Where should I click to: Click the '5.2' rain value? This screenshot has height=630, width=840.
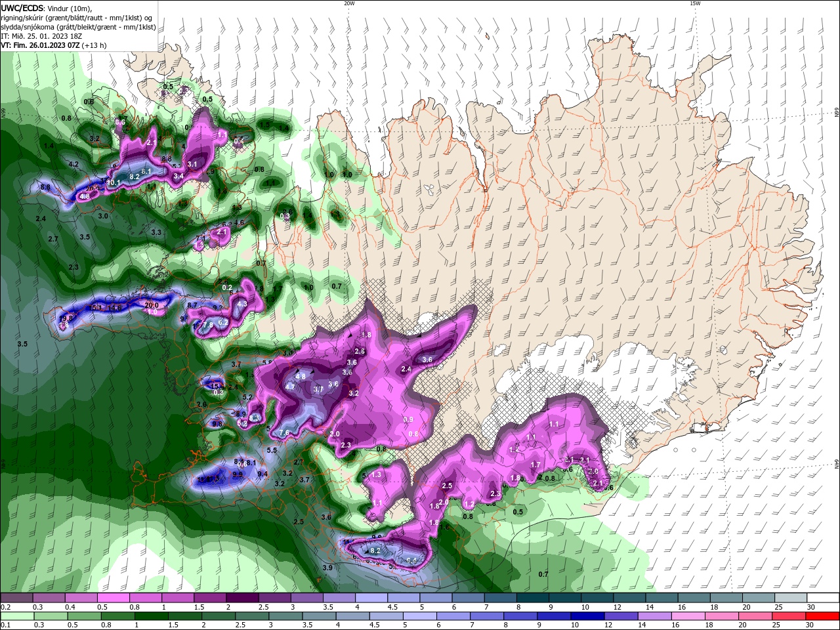click(x=247, y=397)
